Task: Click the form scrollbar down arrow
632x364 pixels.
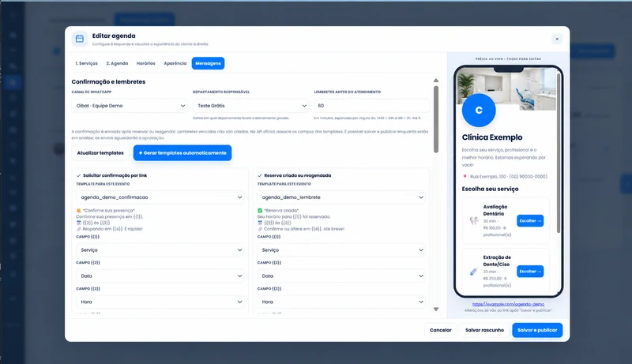Action: pyautogui.click(x=436, y=310)
